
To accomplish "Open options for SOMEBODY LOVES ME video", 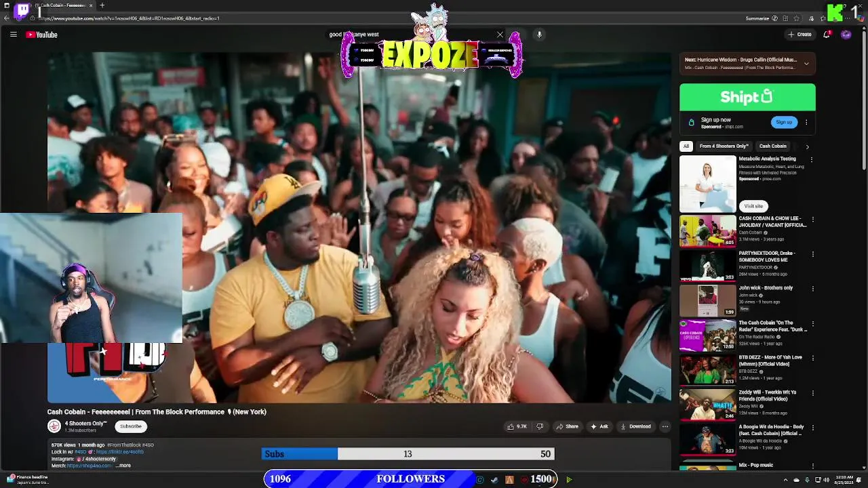I will pyautogui.click(x=812, y=254).
